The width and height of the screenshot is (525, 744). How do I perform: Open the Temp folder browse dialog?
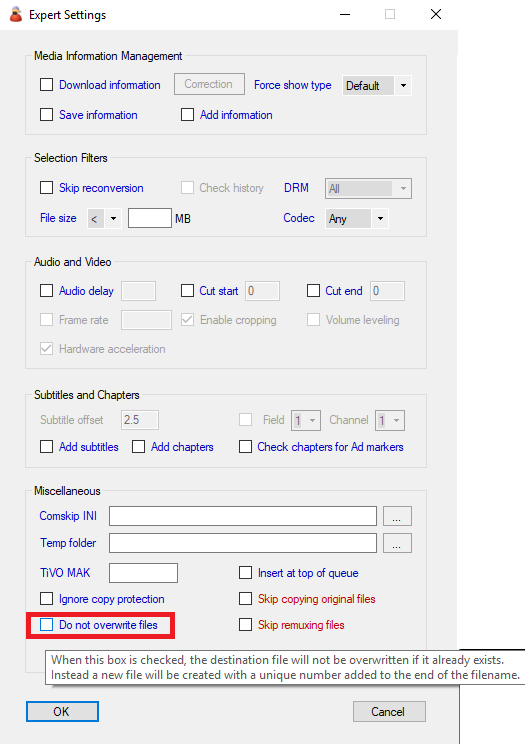(397, 543)
